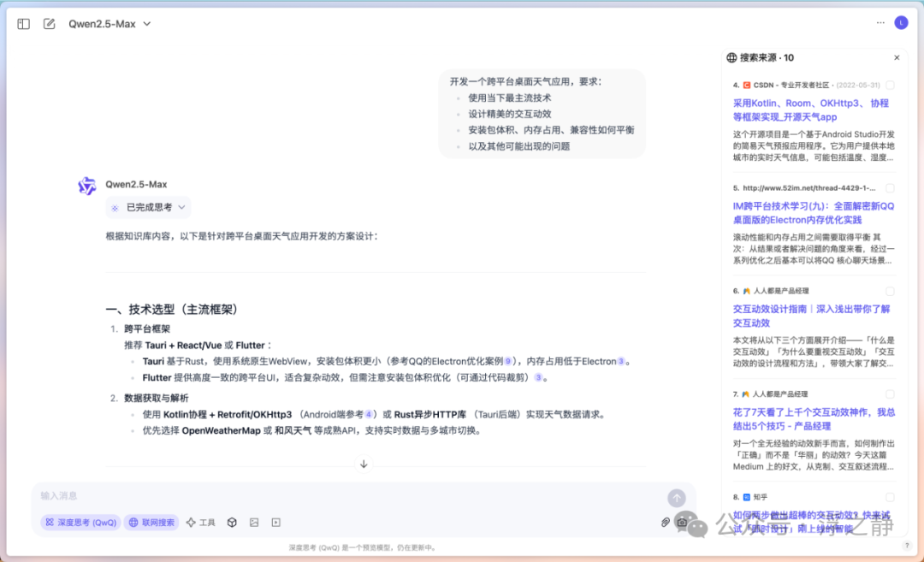924x562 pixels.
Task: Click the Qwen2.5-Max name above the response
Action: 136,185
